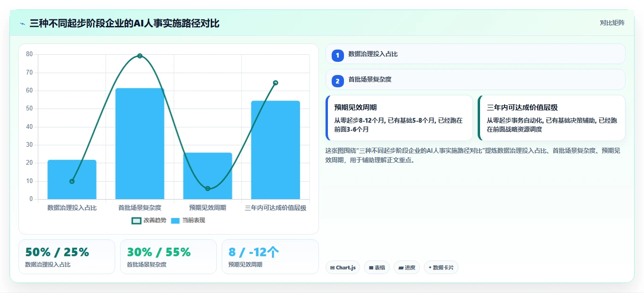Click the 表格 tag icon
644x293 pixels.
tap(371, 268)
